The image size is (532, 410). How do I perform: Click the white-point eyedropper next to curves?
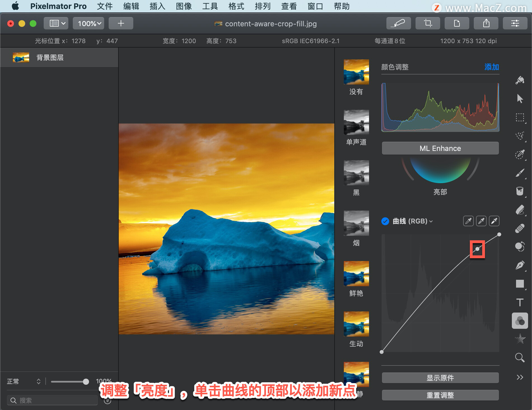point(494,221)
